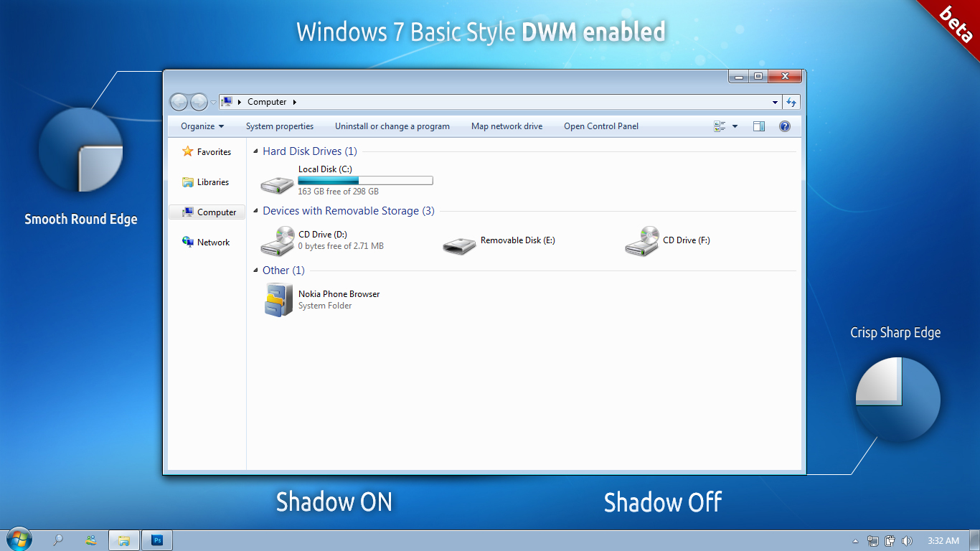Show hidden tray icons arrow

coord(855,541)
